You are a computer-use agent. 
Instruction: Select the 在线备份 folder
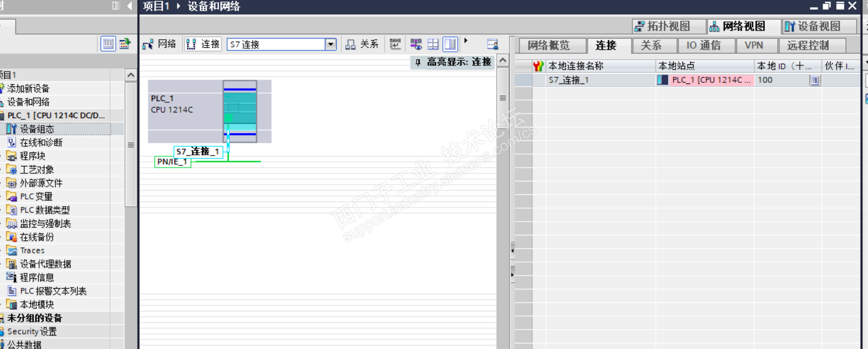pos(37,237)
